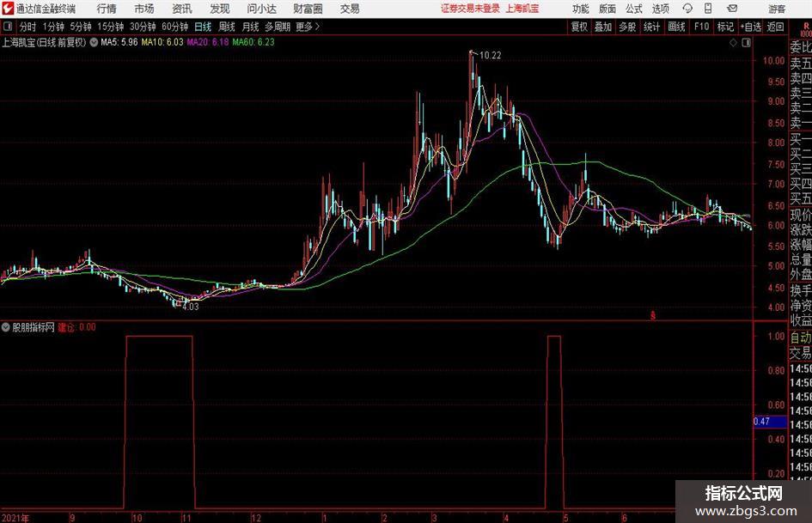The image size is (812, 523).
Task: Add stock with +自选 button
Action: click(751, 27)
